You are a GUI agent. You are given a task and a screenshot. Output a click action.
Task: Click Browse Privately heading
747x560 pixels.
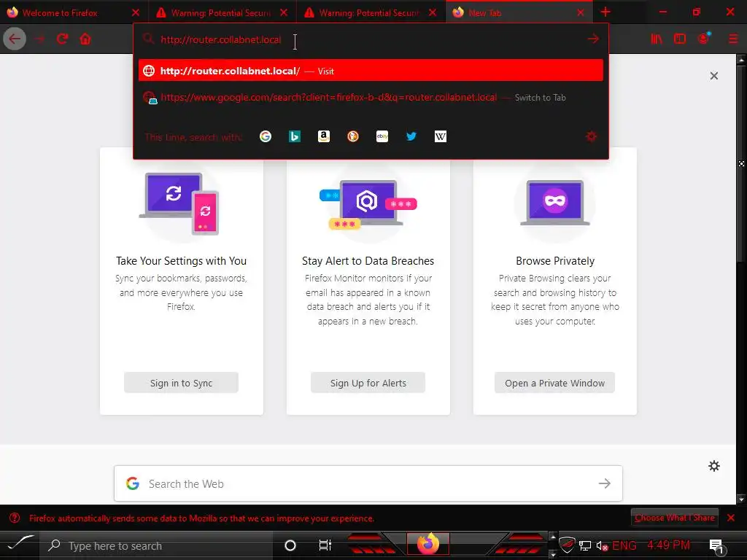click(555, 261)
